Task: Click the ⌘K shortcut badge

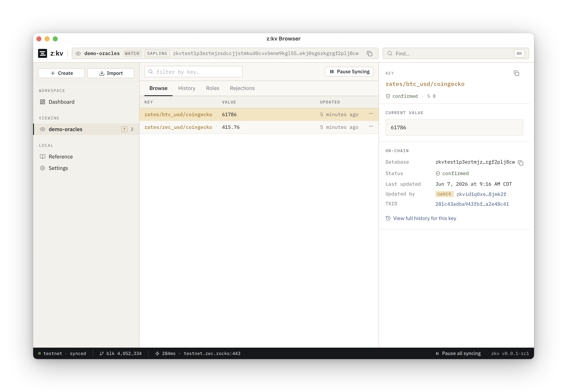Action: tap(519, 54)
